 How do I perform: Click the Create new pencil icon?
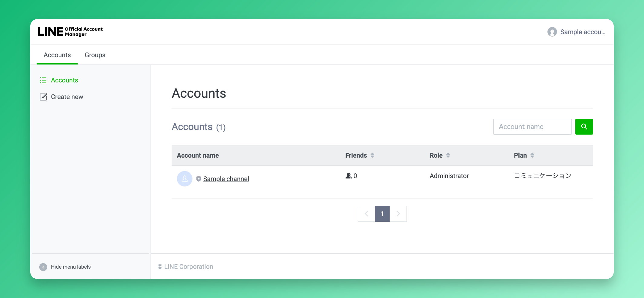coord(43,97)
